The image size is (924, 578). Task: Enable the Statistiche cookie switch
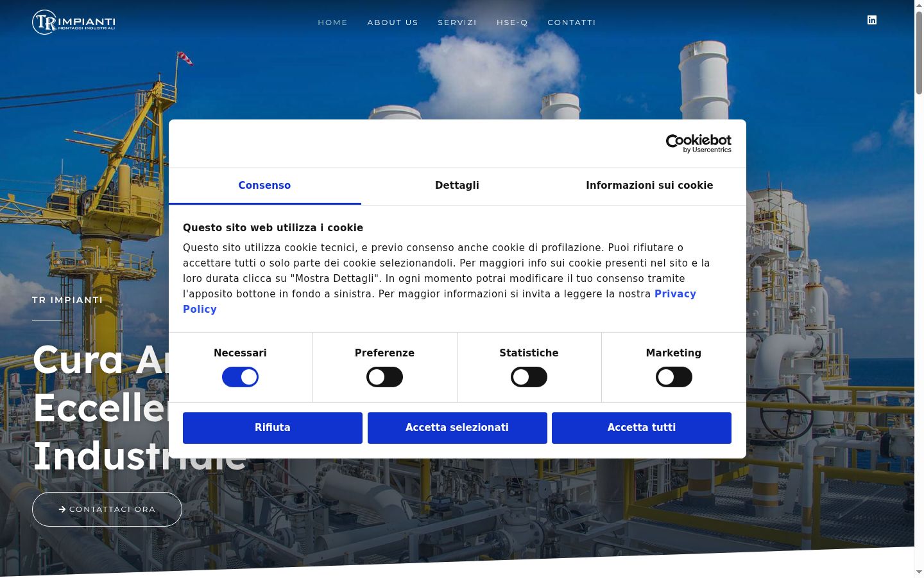[x=529, y=377]
